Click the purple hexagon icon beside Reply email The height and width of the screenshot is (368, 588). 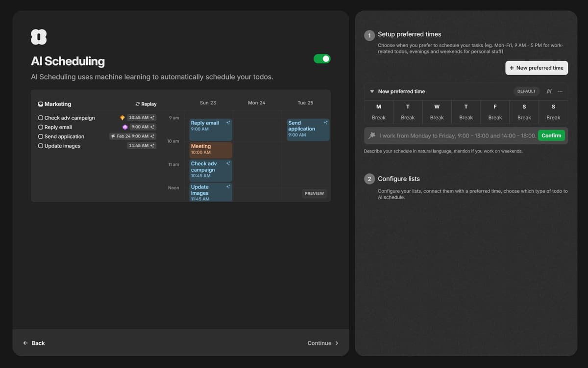[125, 127]
